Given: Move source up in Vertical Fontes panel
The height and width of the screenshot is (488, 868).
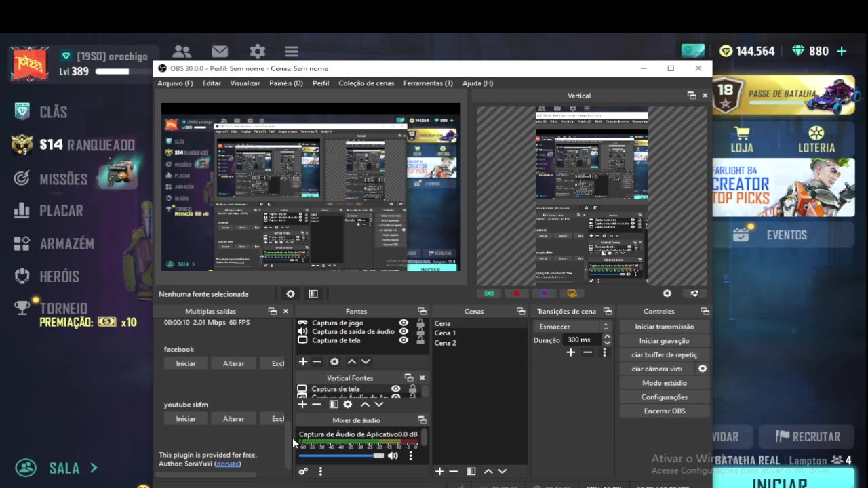Looking at the screenshot, I should click(x=365, y=404).
